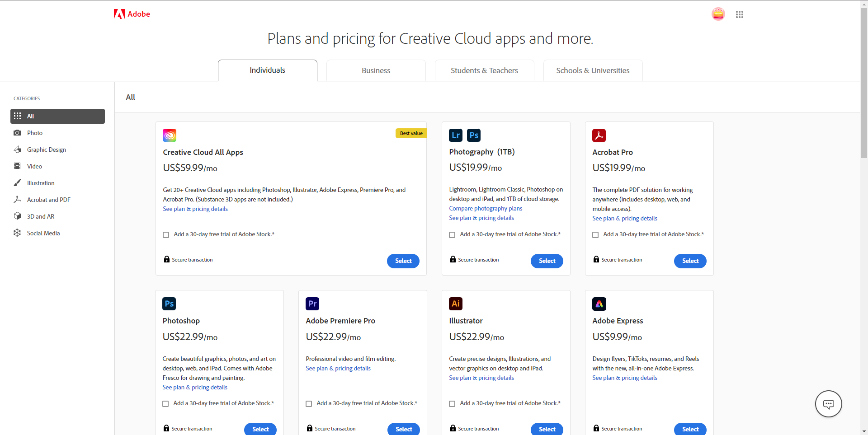The image size is (868, 435).
Task: View Premiere Pro plan & pricing details
Action: [x=338, y=368]
